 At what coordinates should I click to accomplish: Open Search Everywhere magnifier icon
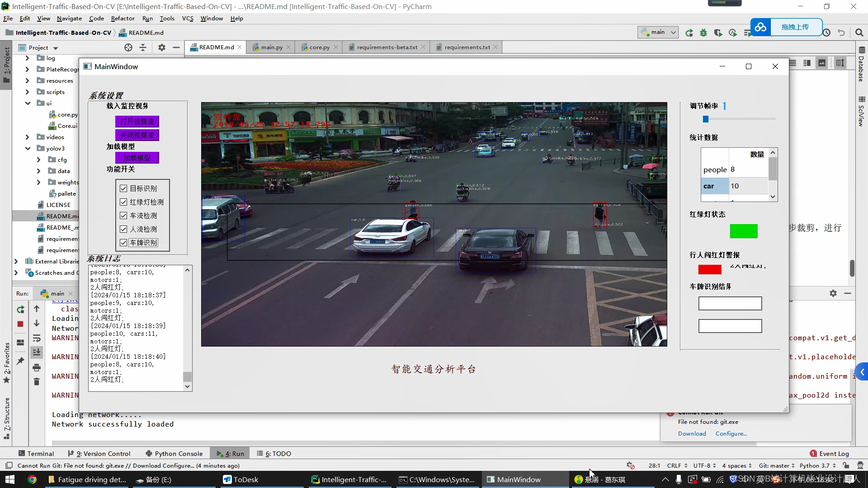[859, 33]
